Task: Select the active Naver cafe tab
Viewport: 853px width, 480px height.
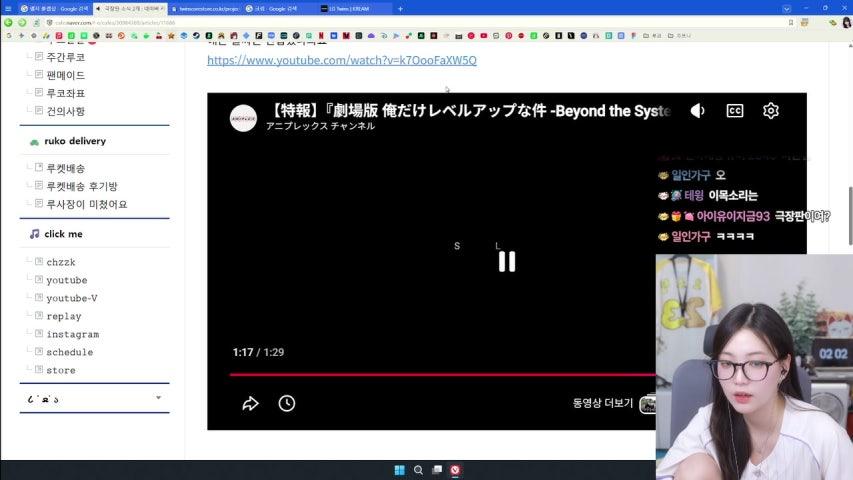Action: click(x=130, y=8)
